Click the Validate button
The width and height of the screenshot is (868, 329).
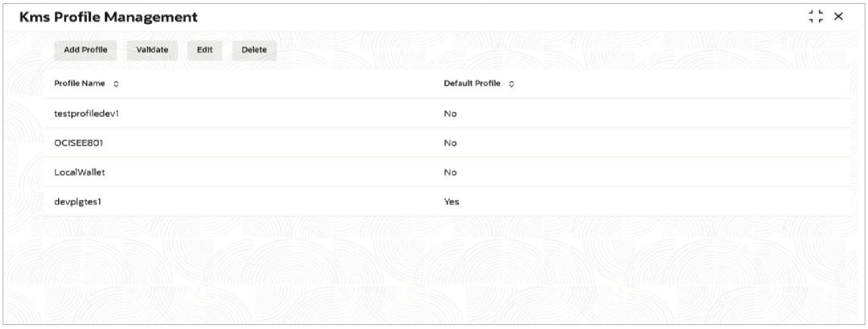point(152,50)
